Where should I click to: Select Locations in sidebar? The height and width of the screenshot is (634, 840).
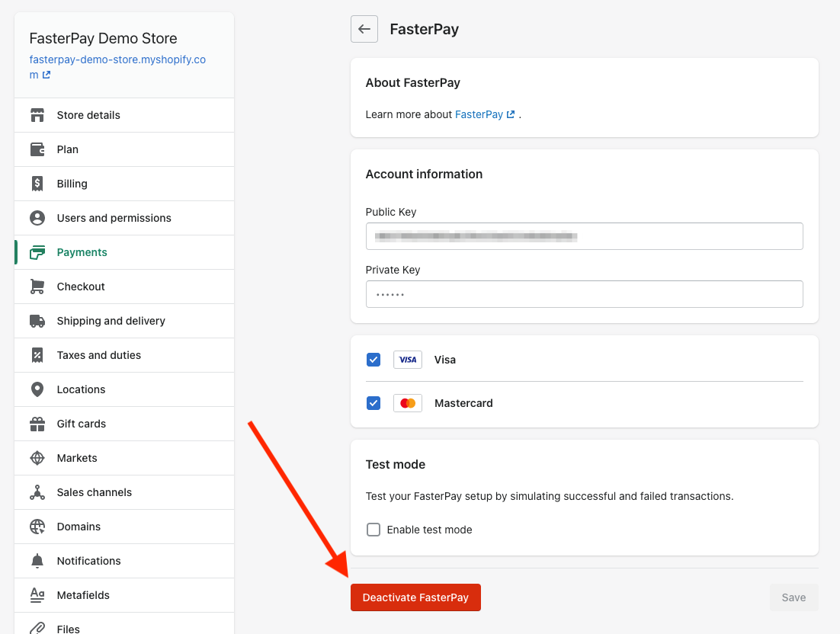click(x=124, y=389)
